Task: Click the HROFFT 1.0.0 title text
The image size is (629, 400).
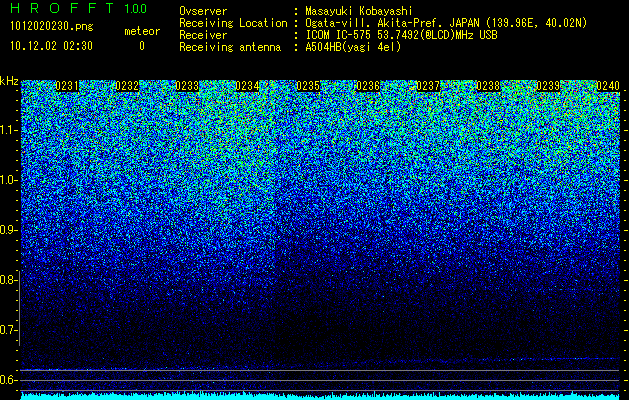Action: click(x=79, y=8)
